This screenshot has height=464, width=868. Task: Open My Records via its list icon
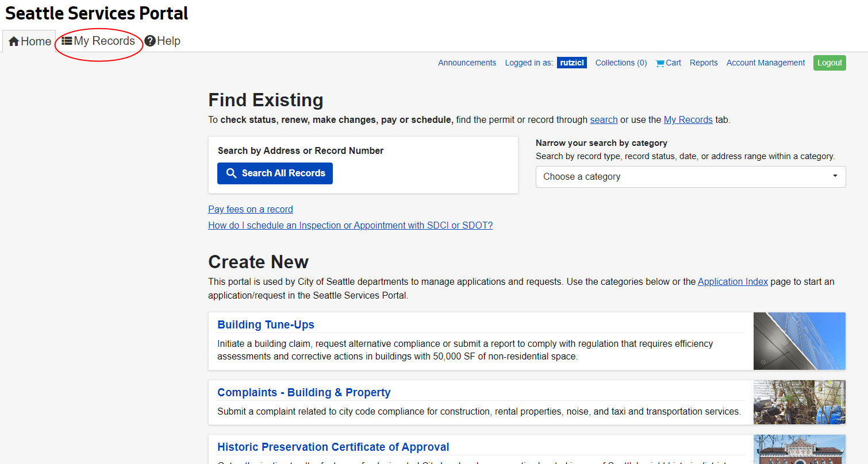(x=66, y=40)
